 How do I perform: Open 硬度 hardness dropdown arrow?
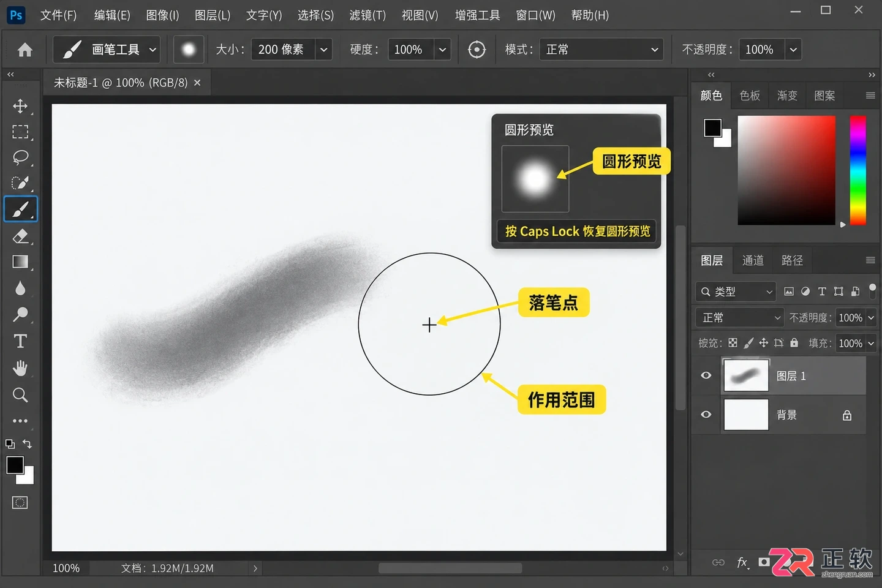(442, 50)
